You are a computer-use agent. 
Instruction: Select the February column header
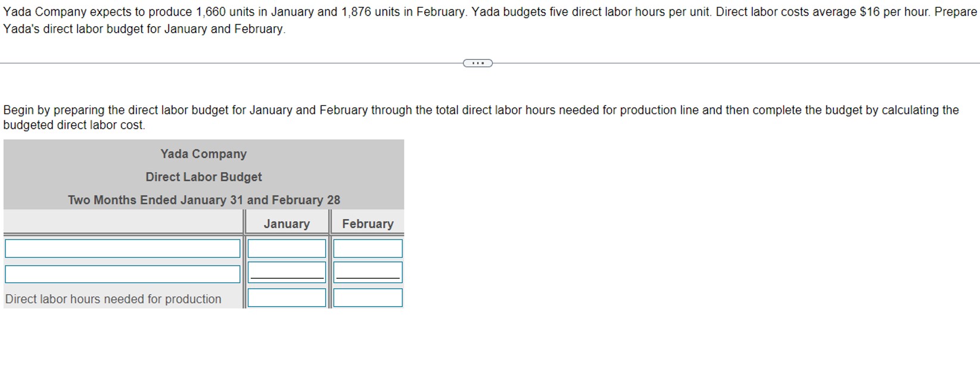click(368, 223)
